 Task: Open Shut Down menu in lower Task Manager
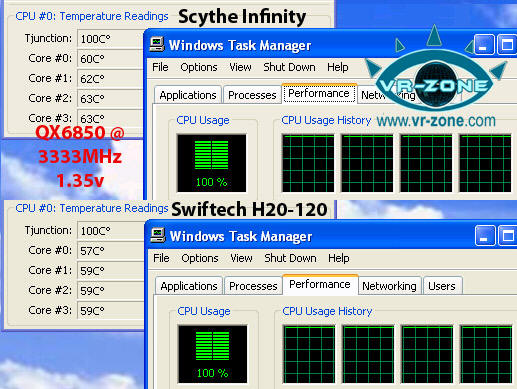click(290, 258)
